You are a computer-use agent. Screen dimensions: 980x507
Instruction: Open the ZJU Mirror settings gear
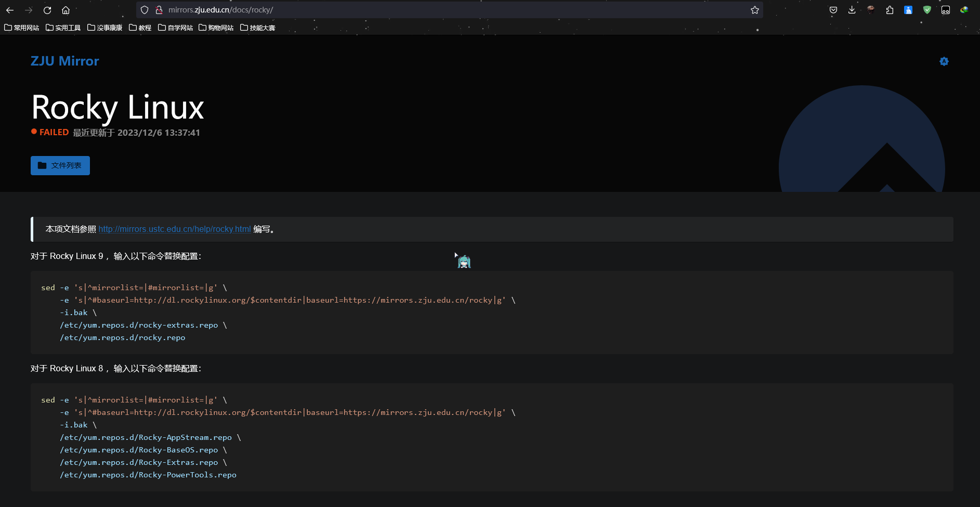click(x=944, y=61)
